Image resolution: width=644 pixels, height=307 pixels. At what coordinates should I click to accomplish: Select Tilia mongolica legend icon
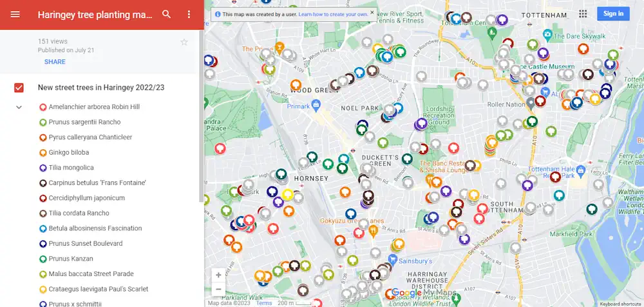coord(43,168)
